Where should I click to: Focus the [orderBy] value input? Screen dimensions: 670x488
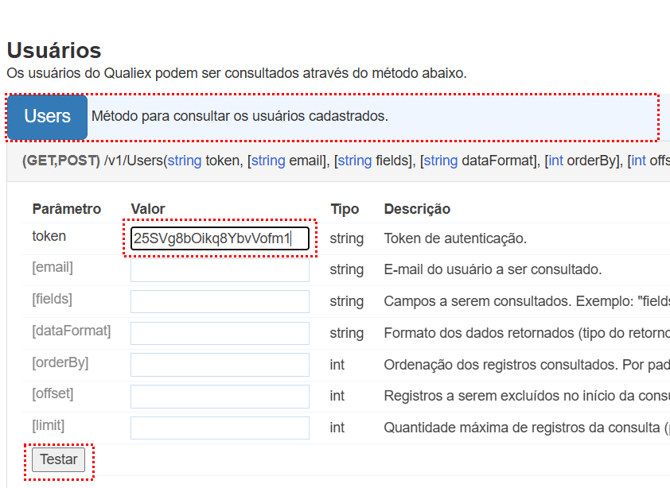point(219,365)
